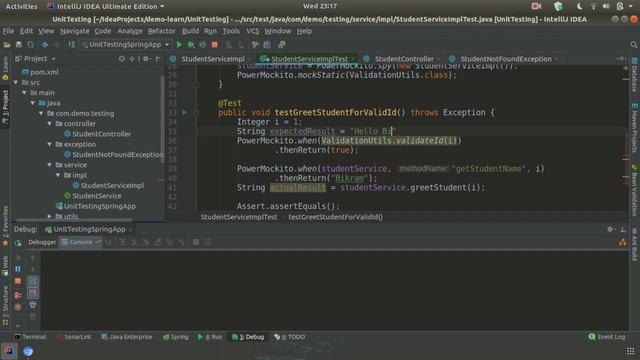Image resolution: width=640 pixels, height=360 pixels.
Task: Click the Run with Coverage icon
Action: pyautogui.click(x=202, y=44)
